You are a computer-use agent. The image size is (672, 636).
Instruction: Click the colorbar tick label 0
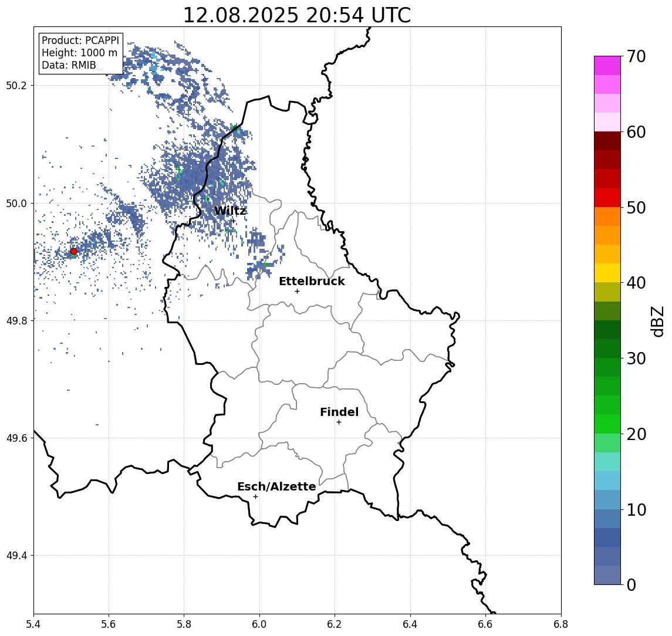pyautogui.click(x=632, y=584)
